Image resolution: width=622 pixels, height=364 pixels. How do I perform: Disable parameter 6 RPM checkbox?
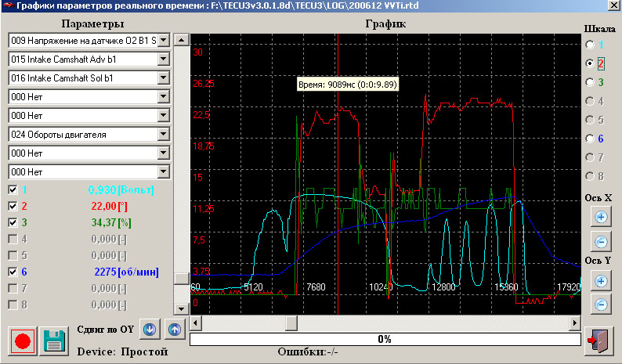click(x=13, y=272)
